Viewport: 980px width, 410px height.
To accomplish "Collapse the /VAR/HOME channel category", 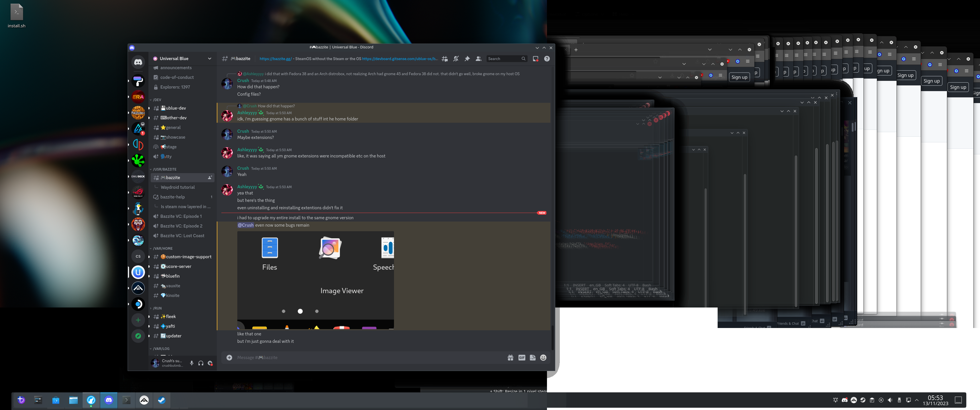I will click(162, 248).
